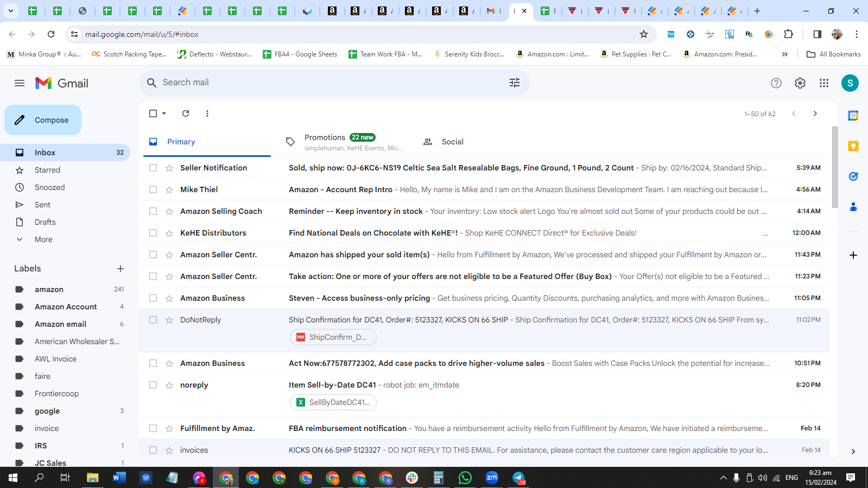Open Gmail main menu hamburger icon

(x=20, y=83)
